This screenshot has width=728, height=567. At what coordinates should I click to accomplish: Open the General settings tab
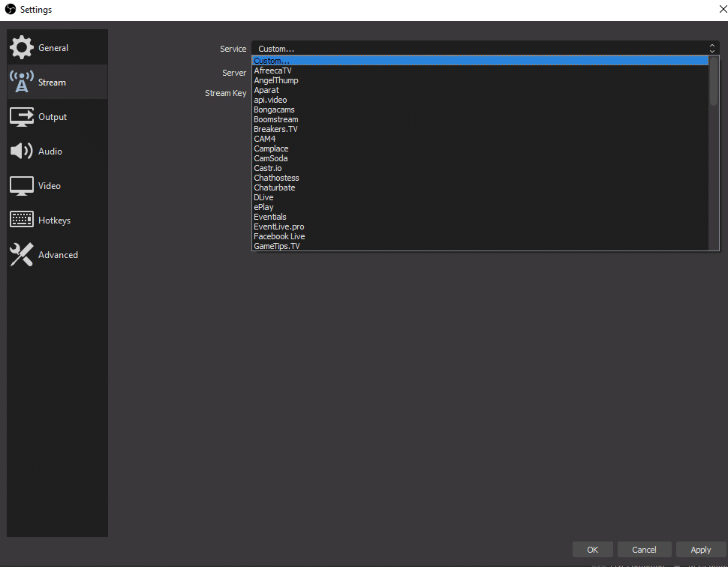pyautogui.click(x=58, y=47)
